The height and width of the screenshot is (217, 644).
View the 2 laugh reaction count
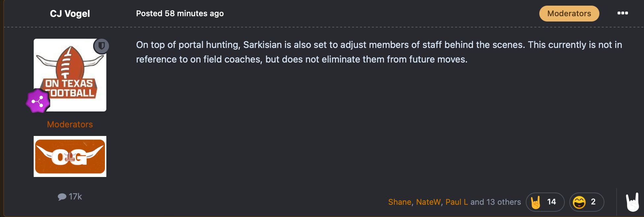pos(593,202)
